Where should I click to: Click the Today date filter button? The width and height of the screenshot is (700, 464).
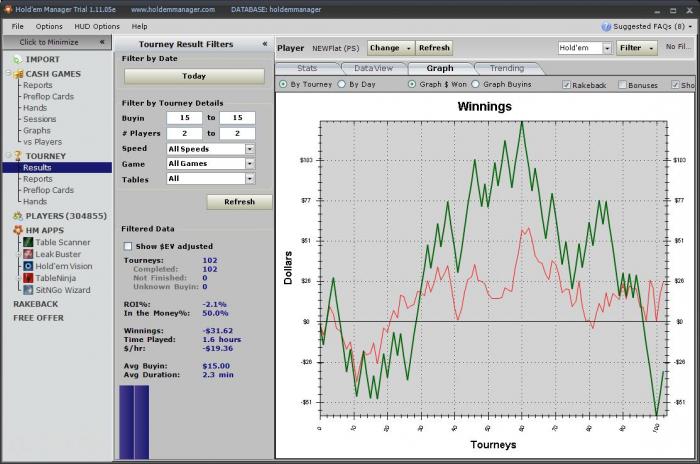(194, 76)
